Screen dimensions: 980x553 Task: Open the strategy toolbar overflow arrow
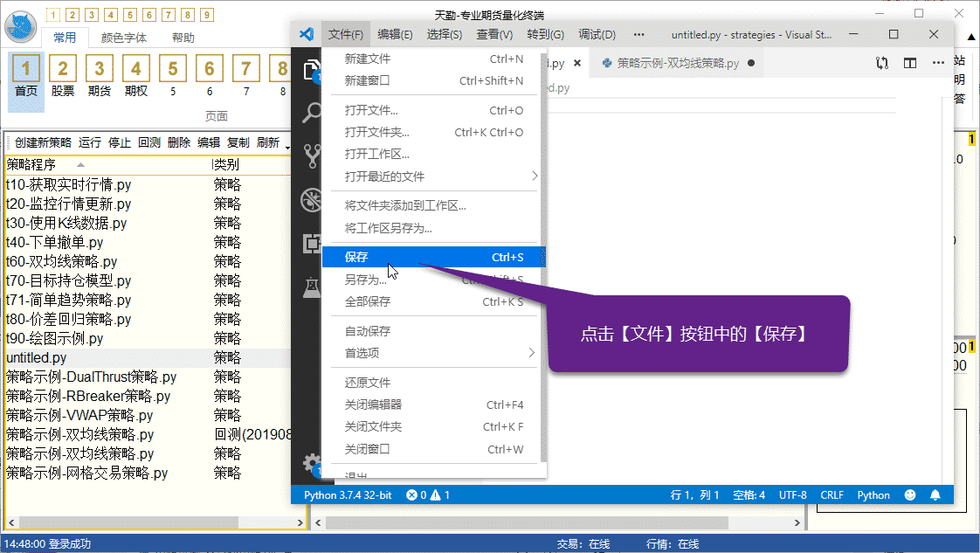point(287,143)
